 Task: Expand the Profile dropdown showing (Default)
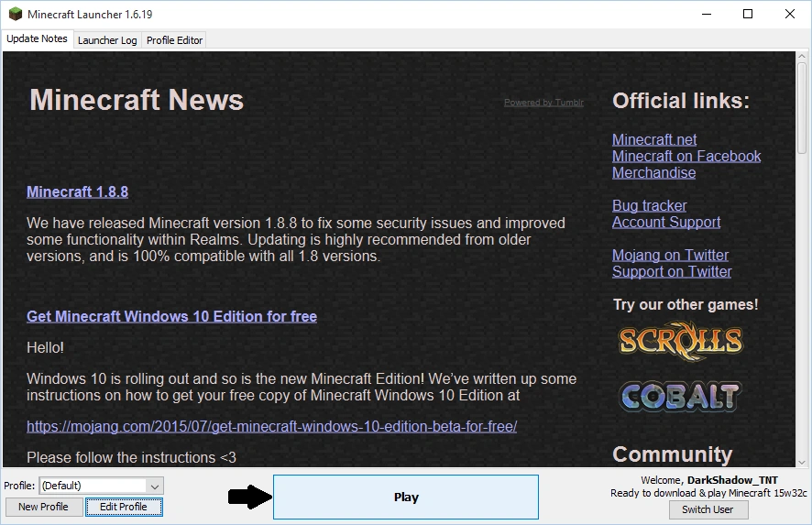point(102,486)
